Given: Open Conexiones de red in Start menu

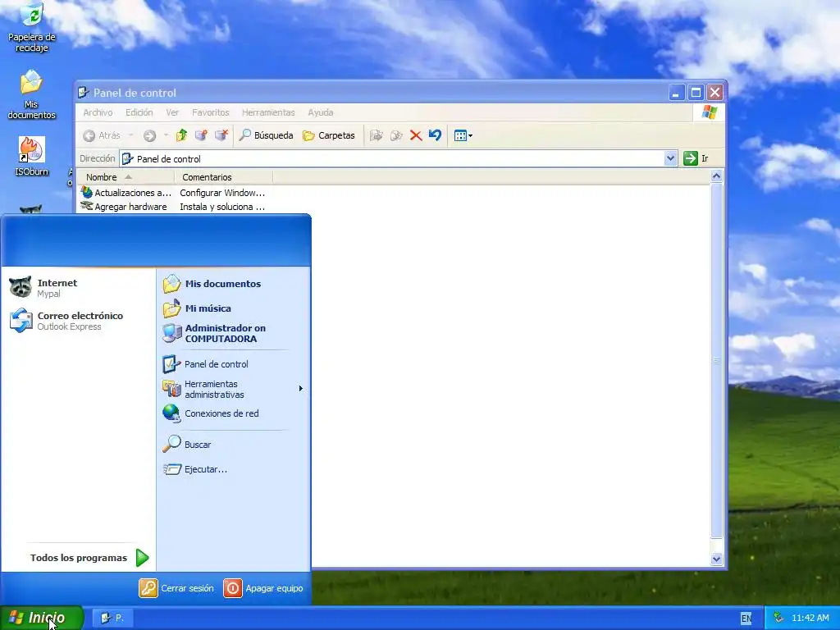Looking at the screenshot, I should pos(232,413).
